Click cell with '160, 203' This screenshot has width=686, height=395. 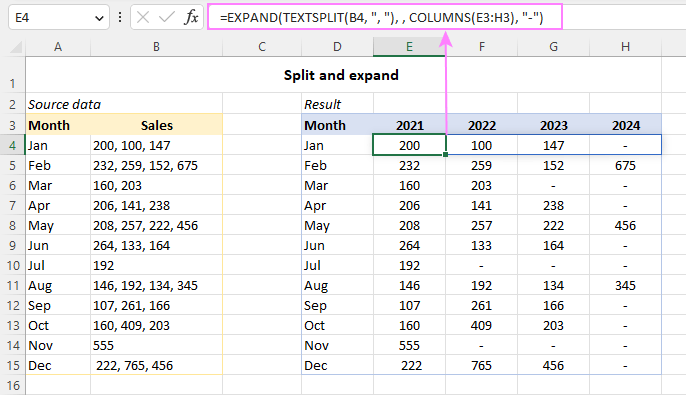157,185
